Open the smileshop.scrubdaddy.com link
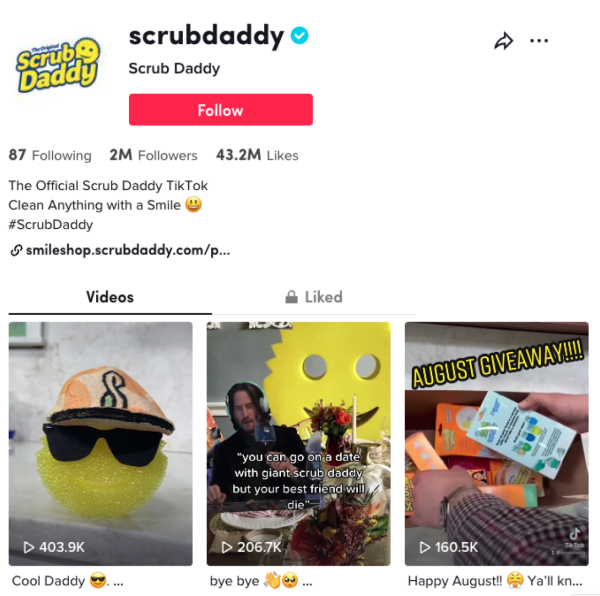 [128, 251]
